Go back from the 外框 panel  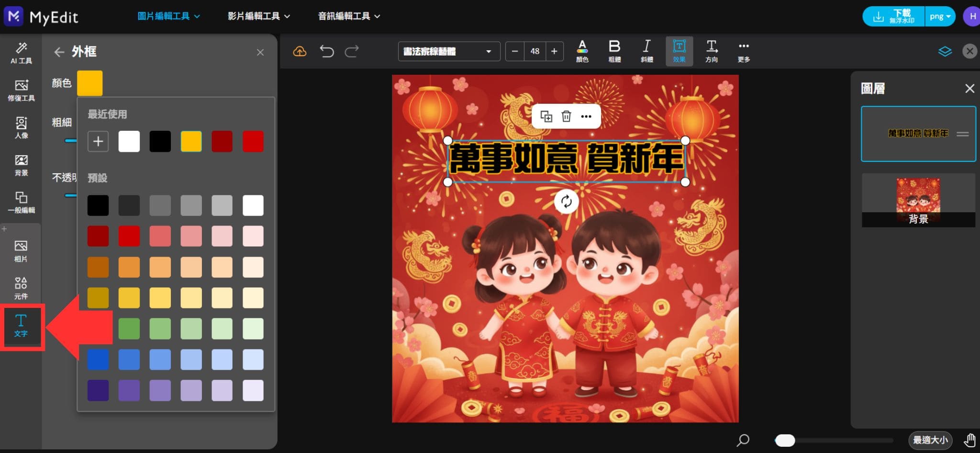coord(59,52)
